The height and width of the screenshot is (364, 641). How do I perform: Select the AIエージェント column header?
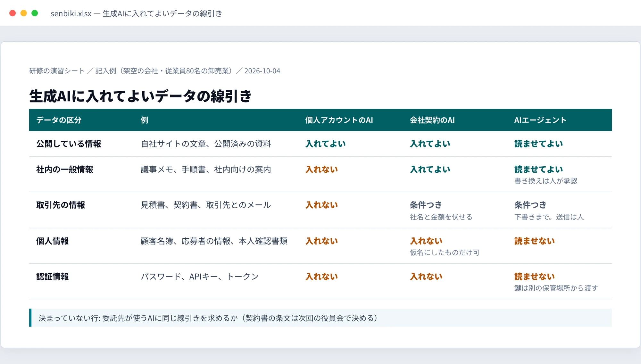click(x=540, y=120)
